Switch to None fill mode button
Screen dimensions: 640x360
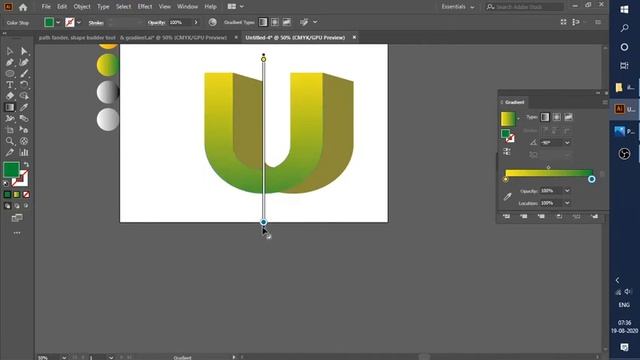coord(26,195)
